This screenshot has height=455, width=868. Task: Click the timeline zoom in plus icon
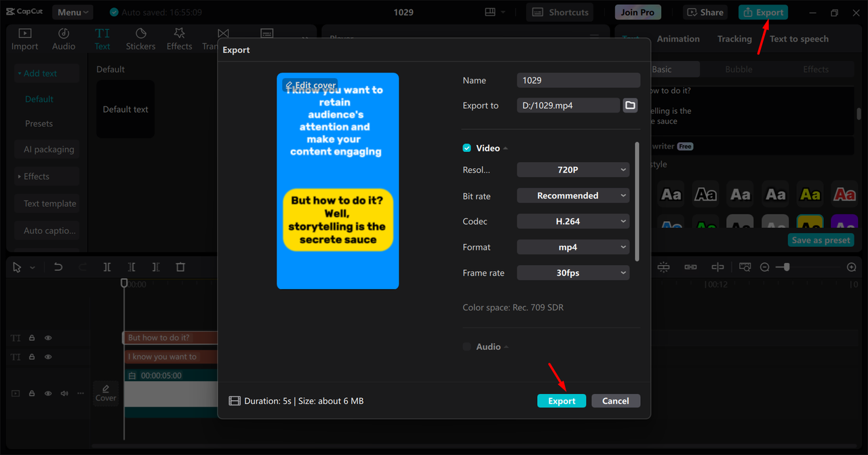click(852, 267)
